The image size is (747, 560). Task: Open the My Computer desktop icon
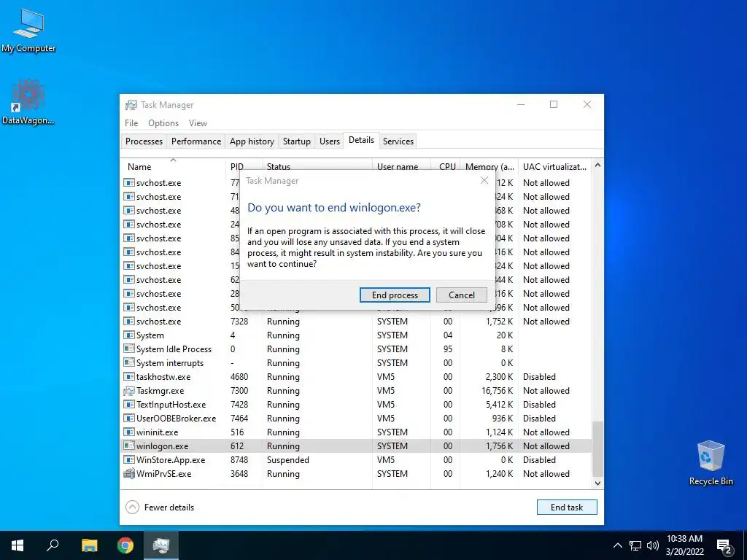point(28,30)
